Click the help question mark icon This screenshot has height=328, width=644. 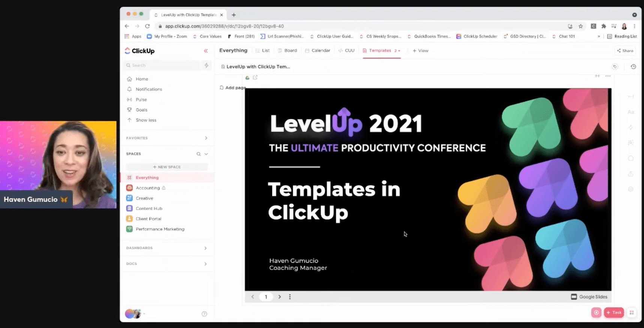point(204,314)
